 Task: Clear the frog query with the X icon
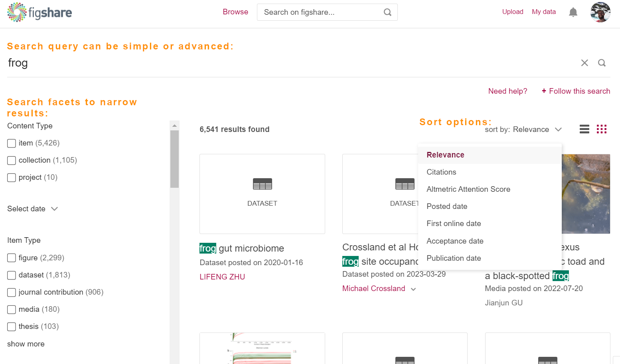[x=584, y=63]
